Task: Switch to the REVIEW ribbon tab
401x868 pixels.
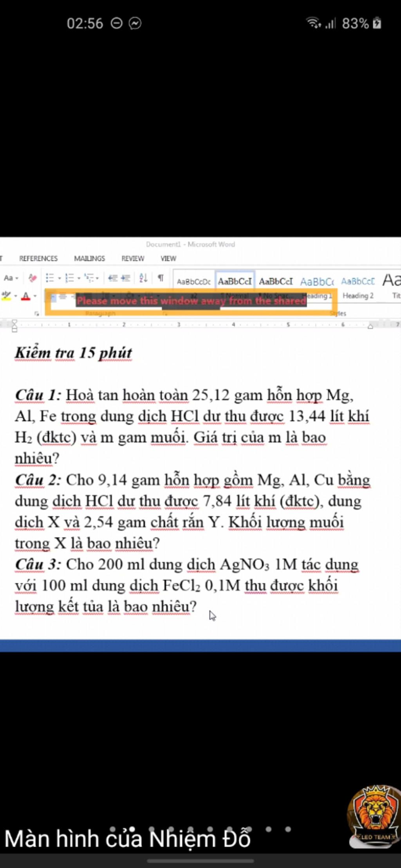Action: pos(133,258)
